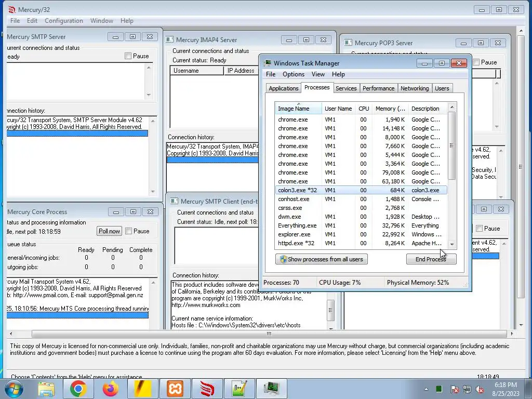This screenshot has height=399, width=532.
Task: Click Username column in IMAP4 Server
Action: [197, 71]
